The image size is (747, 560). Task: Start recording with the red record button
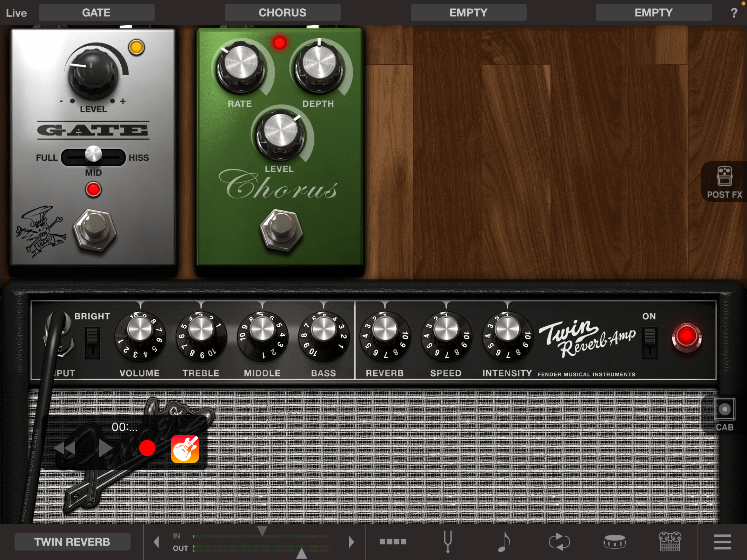[147, 448]
